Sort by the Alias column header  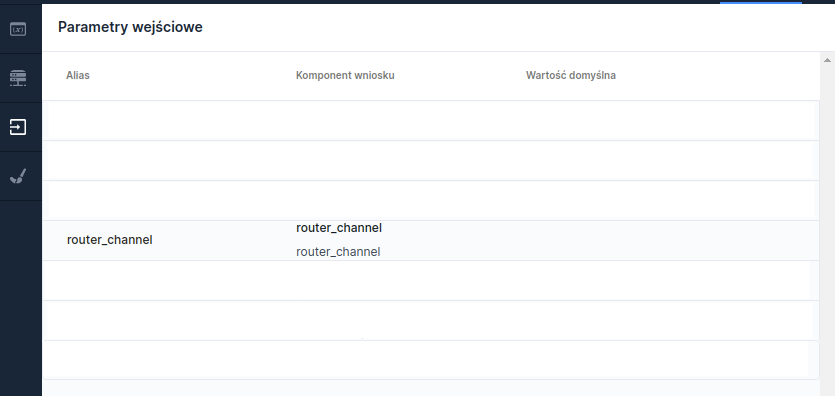[x=78, y=75]
